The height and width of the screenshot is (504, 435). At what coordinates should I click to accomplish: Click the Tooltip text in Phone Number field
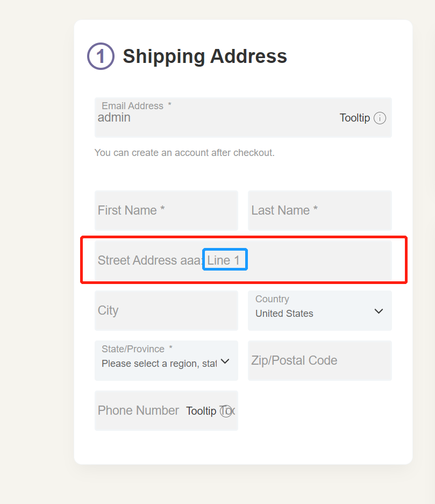201,411
